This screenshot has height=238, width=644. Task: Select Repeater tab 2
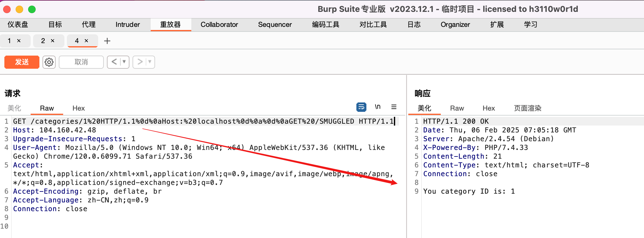[x=43, y=41]
